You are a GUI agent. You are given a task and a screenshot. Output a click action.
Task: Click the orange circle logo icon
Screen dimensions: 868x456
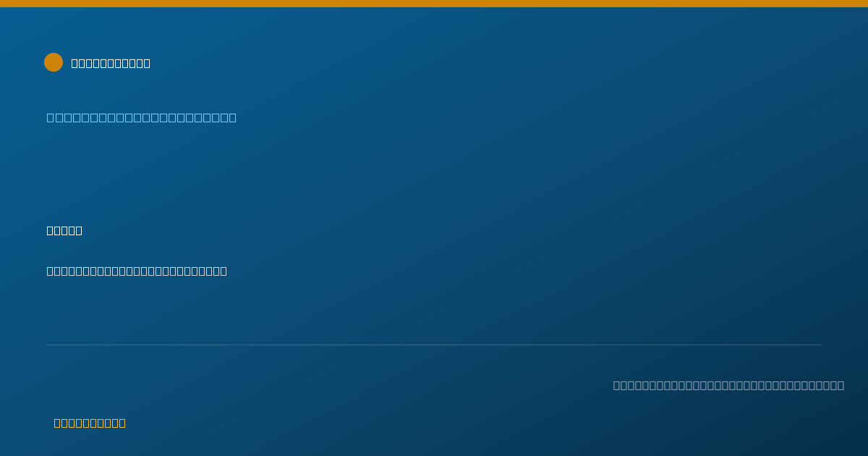54,62
